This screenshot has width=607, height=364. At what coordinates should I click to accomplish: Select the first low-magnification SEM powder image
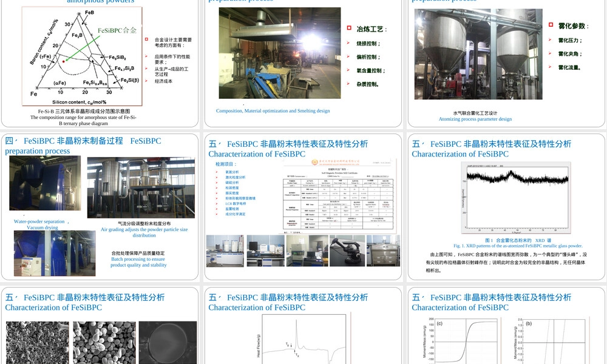(x=38, y=342)
